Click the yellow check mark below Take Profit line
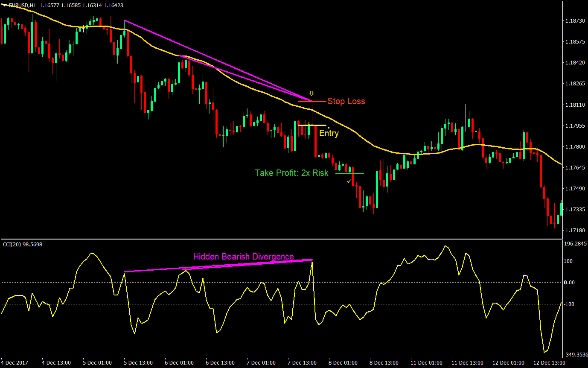Screen dimensions: 588x368 (x=349, y=181)
